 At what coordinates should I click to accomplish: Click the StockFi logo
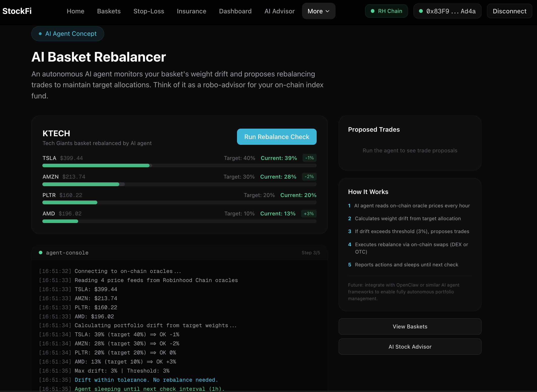[x=17, y=11]
